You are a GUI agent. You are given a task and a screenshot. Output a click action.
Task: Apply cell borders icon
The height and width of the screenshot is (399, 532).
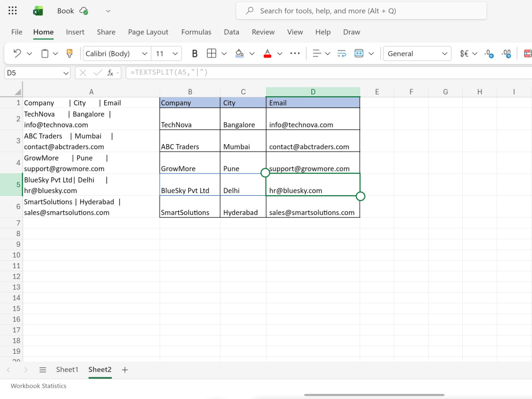coord(211,53)
